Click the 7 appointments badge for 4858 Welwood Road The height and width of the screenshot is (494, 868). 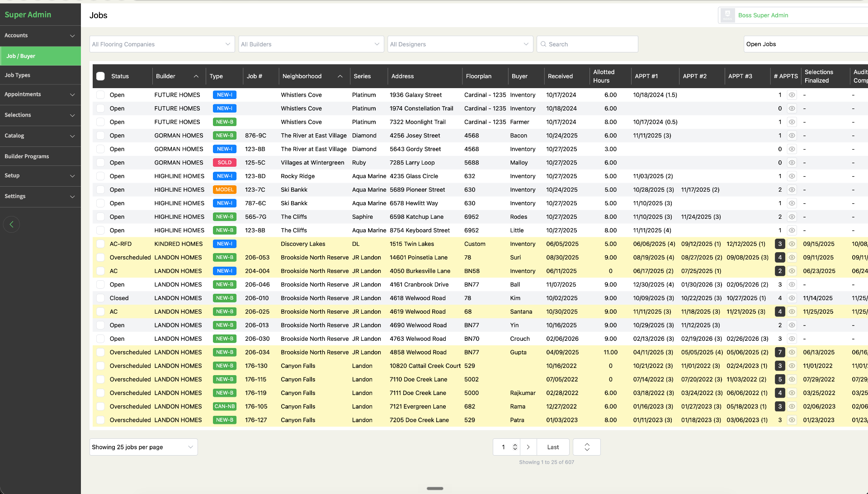tap(780, 353)
